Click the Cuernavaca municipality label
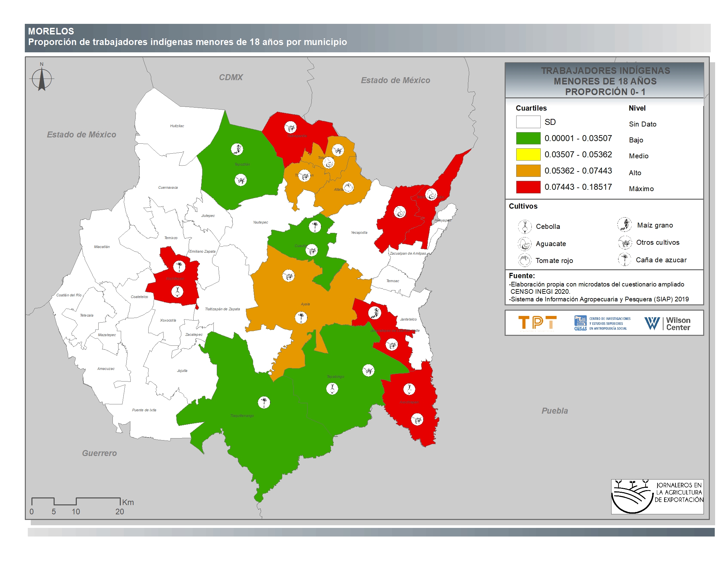Screen dimensions: 728x563 click(x=168, y=187)
